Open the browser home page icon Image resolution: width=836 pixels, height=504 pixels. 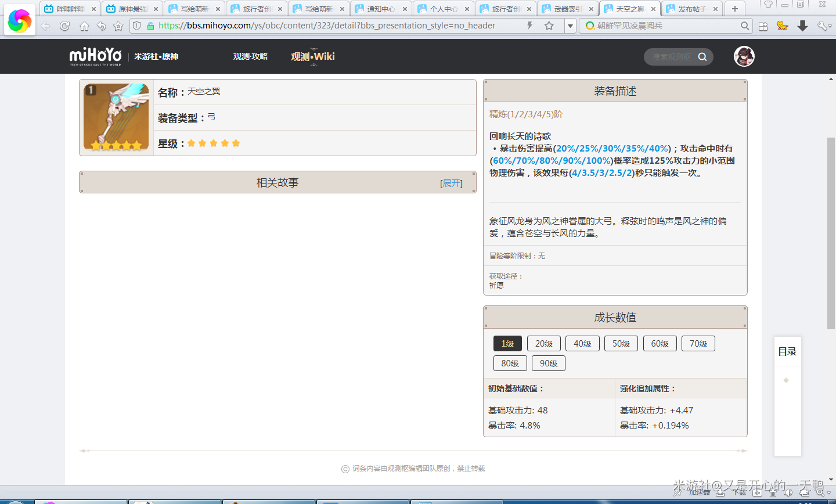tap(84, 26)
